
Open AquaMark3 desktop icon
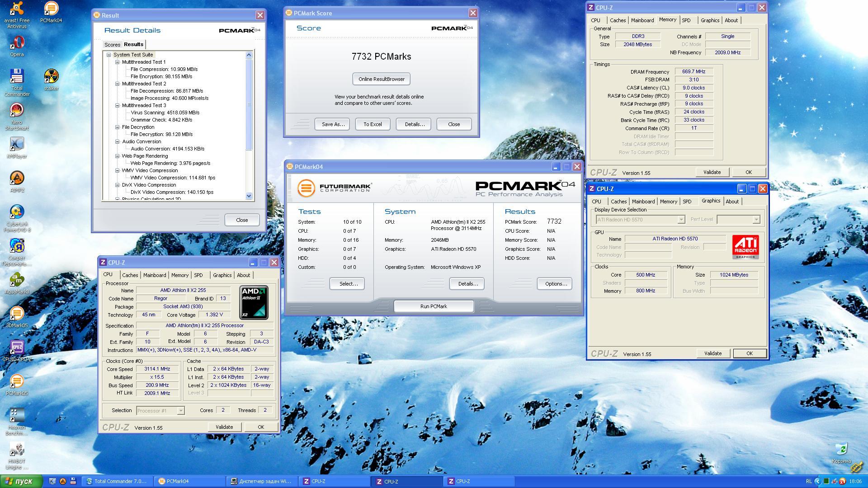[17, 283]
